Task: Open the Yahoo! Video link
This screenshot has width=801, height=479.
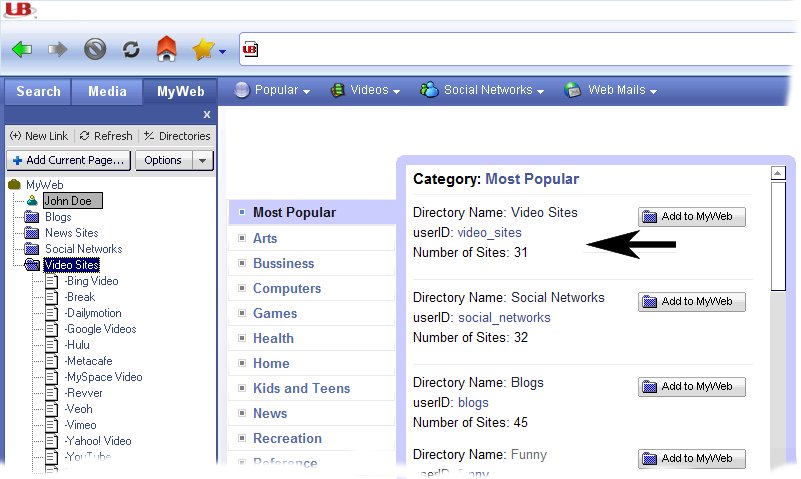Action: pos(99,441)
